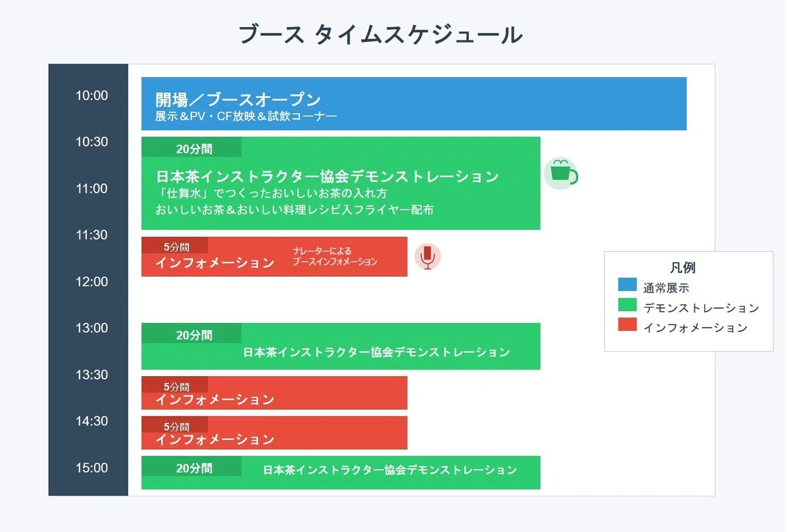
Task: Open the 13:00 demonstration block
Action: (x=341, y=346)
